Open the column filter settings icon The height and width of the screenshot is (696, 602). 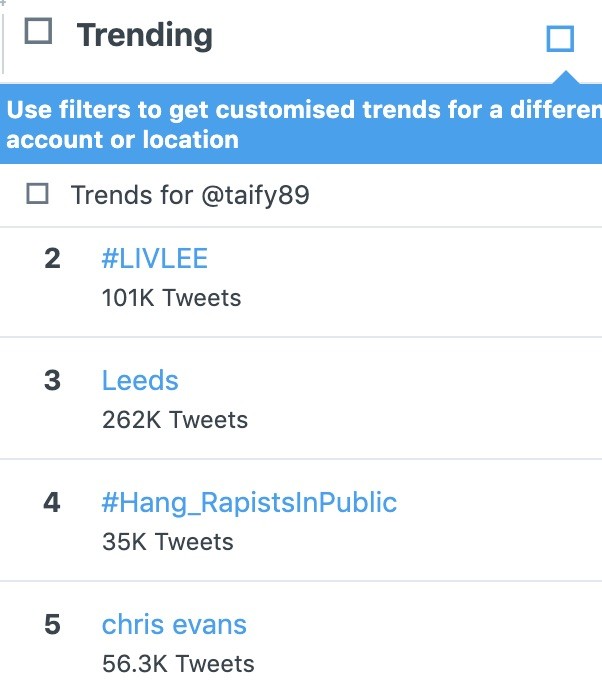[560, 39]
